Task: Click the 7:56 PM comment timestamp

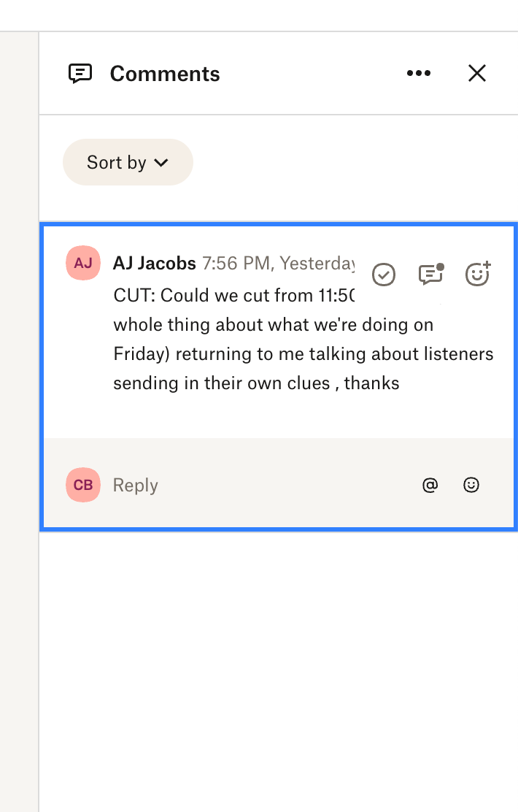Action: click(277, 263)
